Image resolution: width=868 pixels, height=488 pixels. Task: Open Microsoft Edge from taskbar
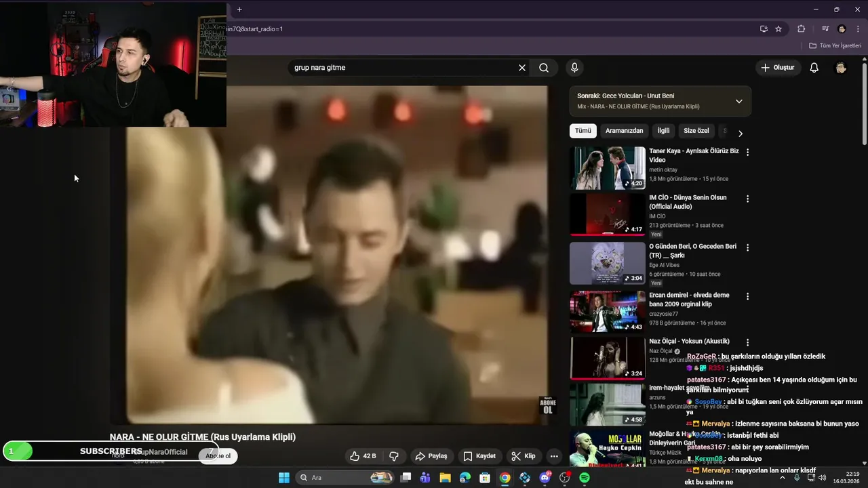465,478
